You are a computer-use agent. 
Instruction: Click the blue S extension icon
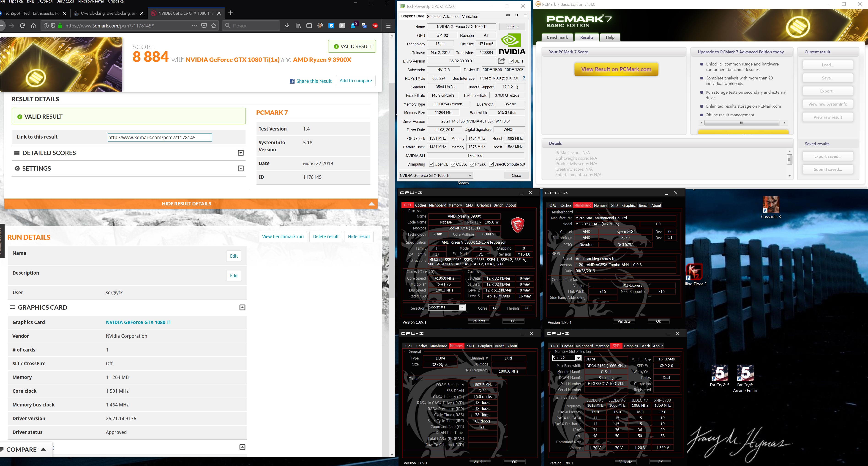[331, 26]
